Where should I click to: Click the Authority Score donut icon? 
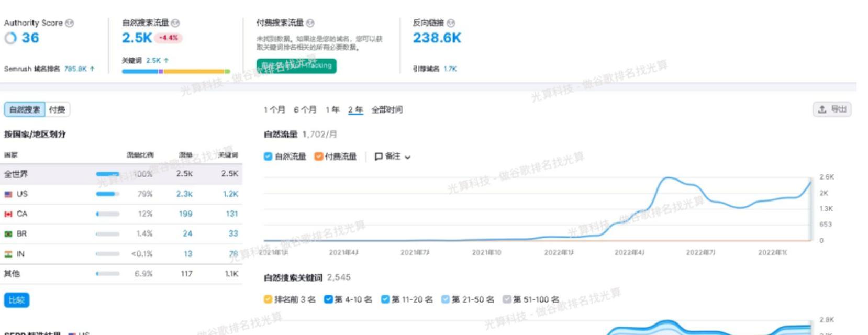10,38
